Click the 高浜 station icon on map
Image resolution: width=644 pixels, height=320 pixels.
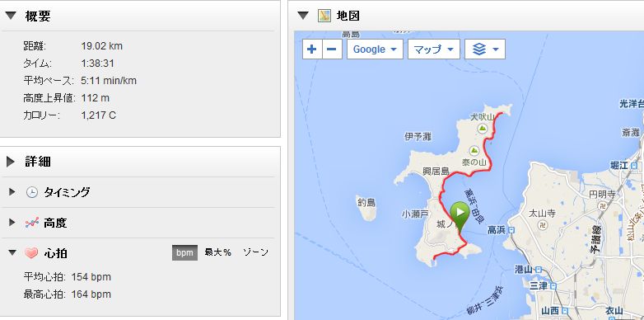[511, 230]
